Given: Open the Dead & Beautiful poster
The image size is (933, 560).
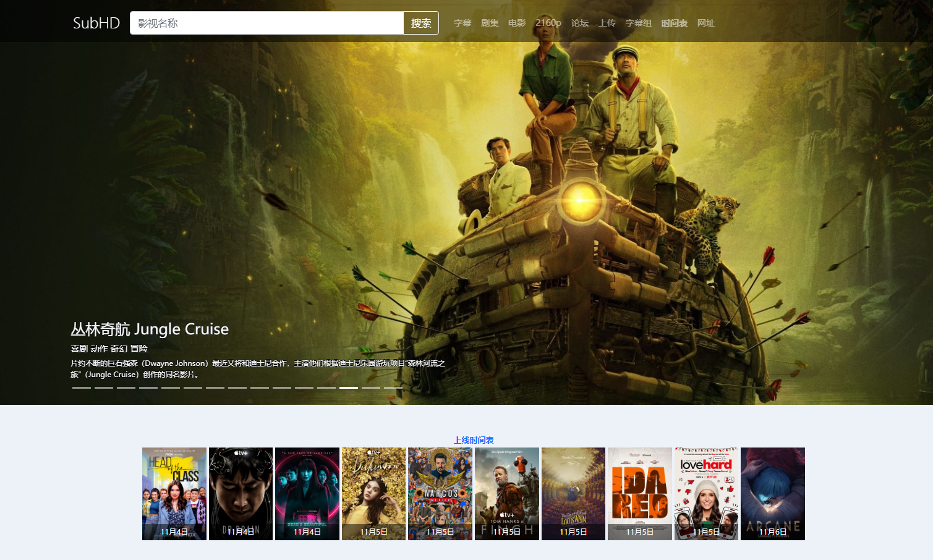Looking at the screenshot, I should pyautogui.click(x=307, y=494).
